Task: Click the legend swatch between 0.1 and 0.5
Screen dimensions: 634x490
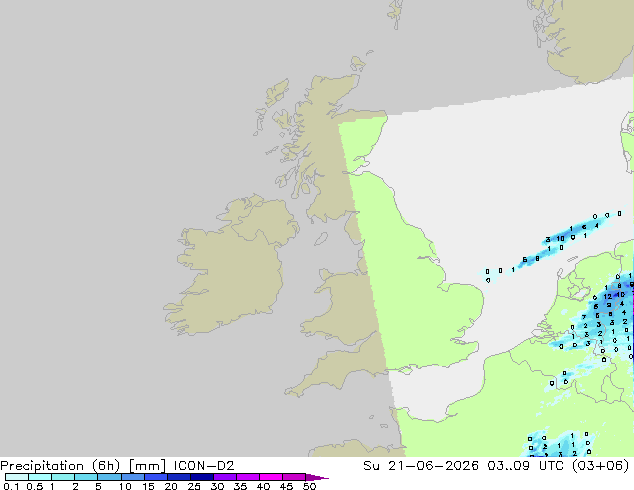Action: click(x=17, y=477)
